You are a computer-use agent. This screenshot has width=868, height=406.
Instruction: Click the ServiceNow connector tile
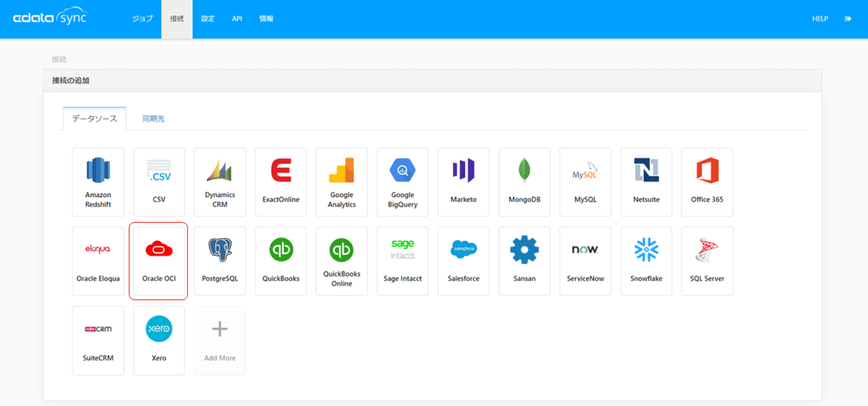click(585, 261)
